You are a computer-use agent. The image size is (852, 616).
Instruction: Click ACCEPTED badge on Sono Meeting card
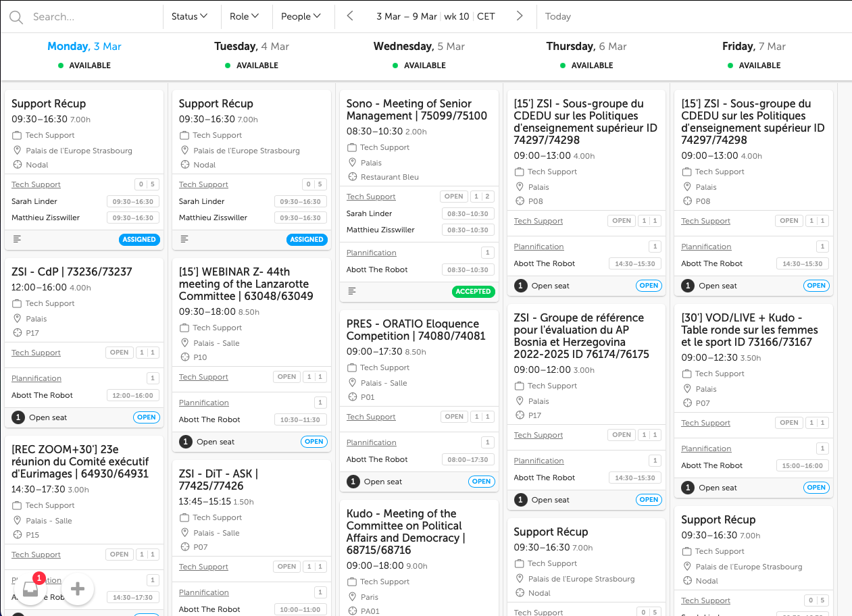[473, 292]
